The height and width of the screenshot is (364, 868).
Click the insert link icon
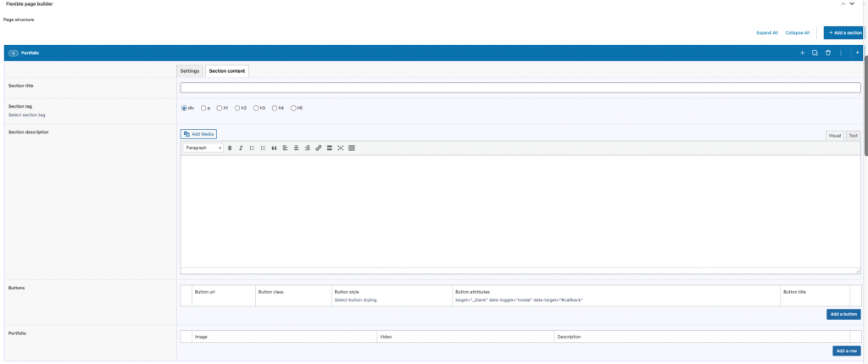tap(319, 148)
